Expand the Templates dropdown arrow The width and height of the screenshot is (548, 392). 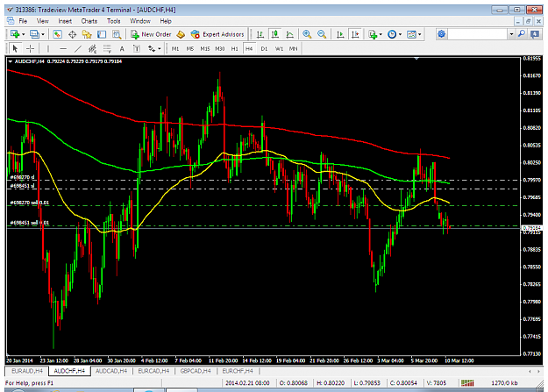tap(420, 34)
